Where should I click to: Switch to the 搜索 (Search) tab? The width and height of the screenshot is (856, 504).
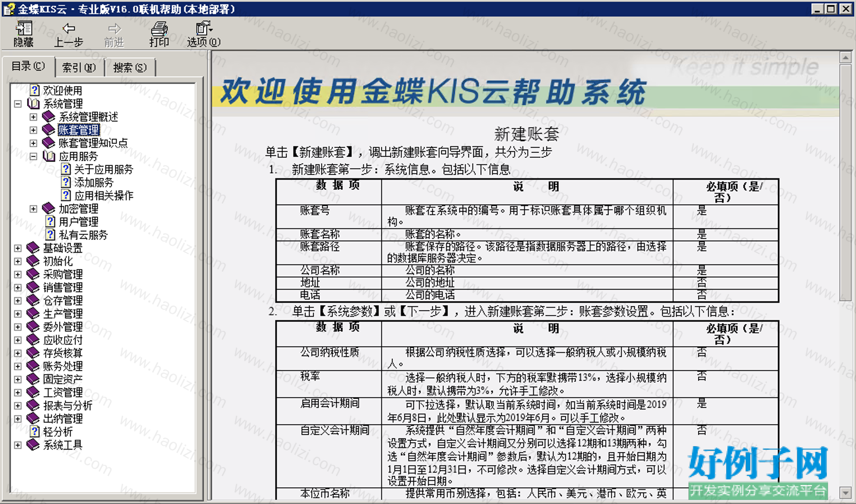130,67
